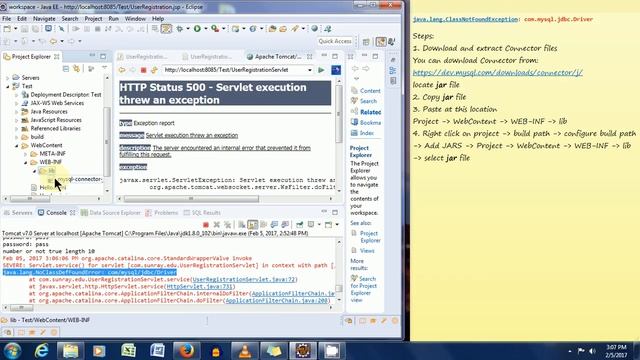The height and width of the screenshot is (360, 640).
Task: Toggle Scroll Lock in Console toolbar
Action: pyautogui.click(x=253, y=224)
